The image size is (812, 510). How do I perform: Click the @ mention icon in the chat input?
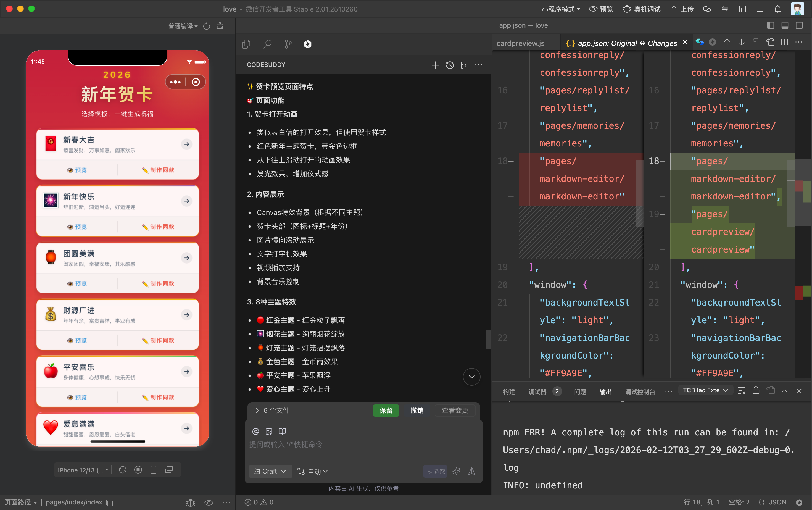coord(255,432)
